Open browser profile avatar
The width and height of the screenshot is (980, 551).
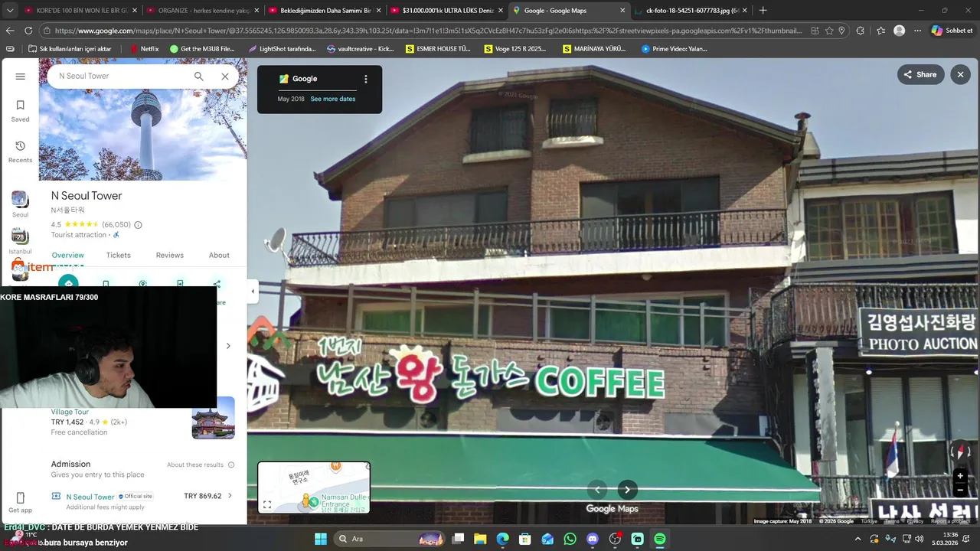899,31
